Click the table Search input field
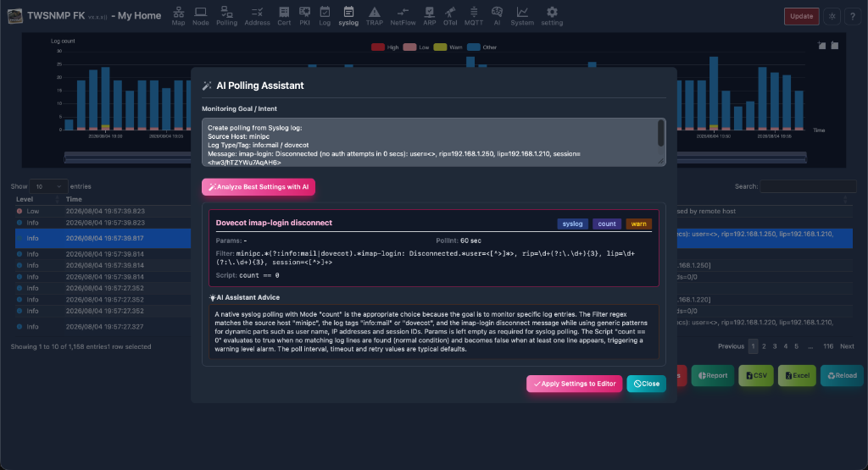 tap(808, 186)
